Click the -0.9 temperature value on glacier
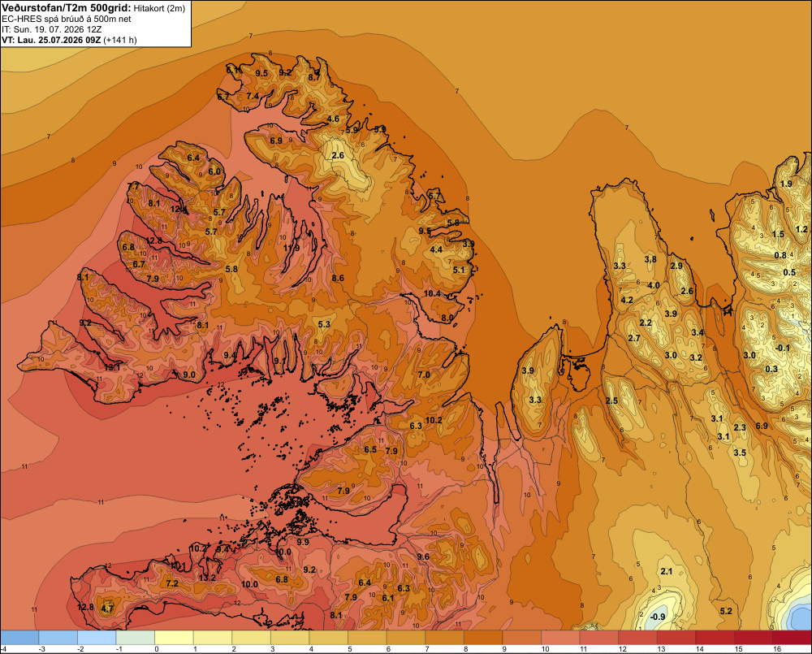Screen dimensions: 812x654 coord(657,617)
